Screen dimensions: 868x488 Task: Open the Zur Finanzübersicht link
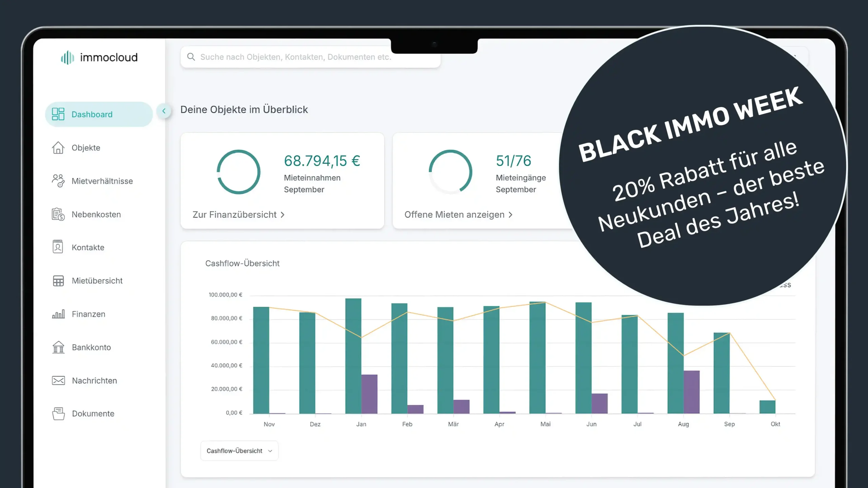234,215
